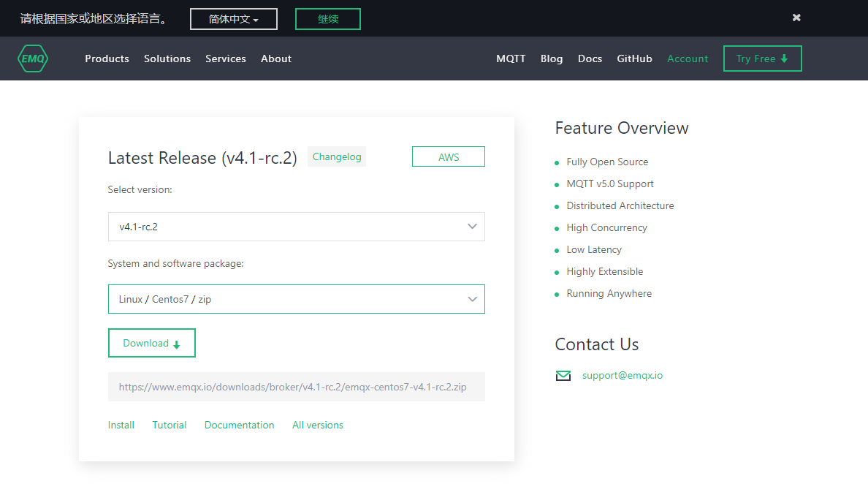Click the AWS button
Viewport: 868px width, 484px height.
point(449,156)
